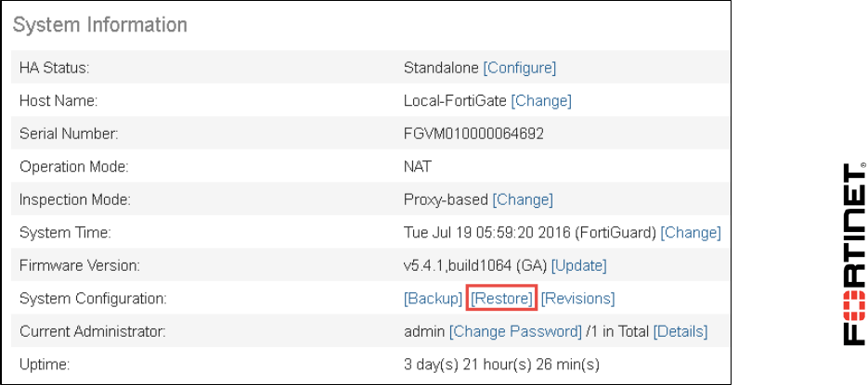The height and width of the screenshot is (385, 868).
Task: Click the admin username text
Action: [x=424, y=331]
